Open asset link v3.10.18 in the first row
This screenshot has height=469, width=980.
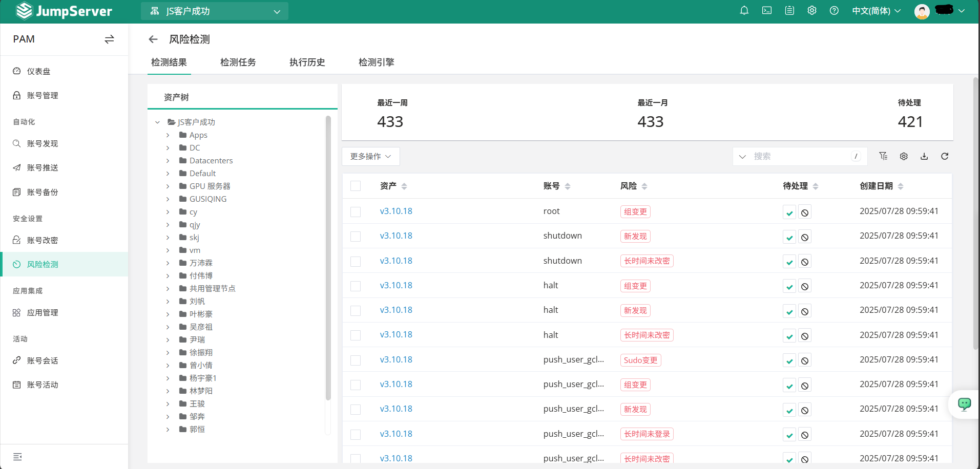pyautogui.click(x=395, y=211)
